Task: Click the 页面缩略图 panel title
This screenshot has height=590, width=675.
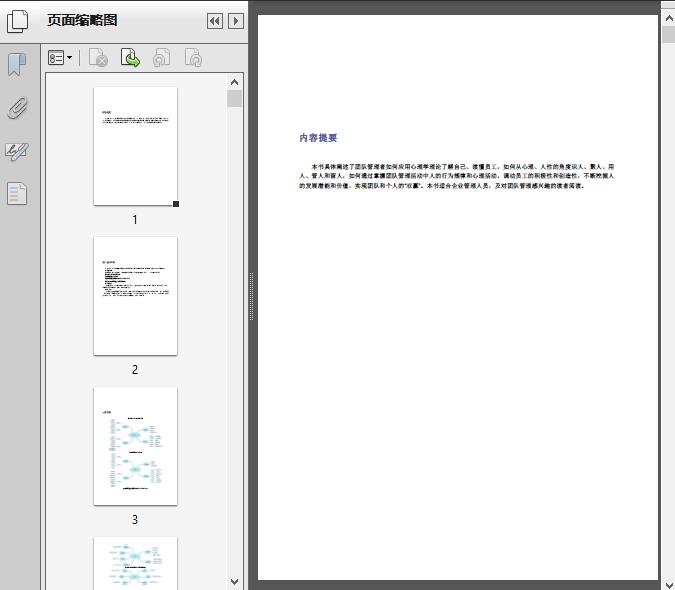Action: (82, 20)
